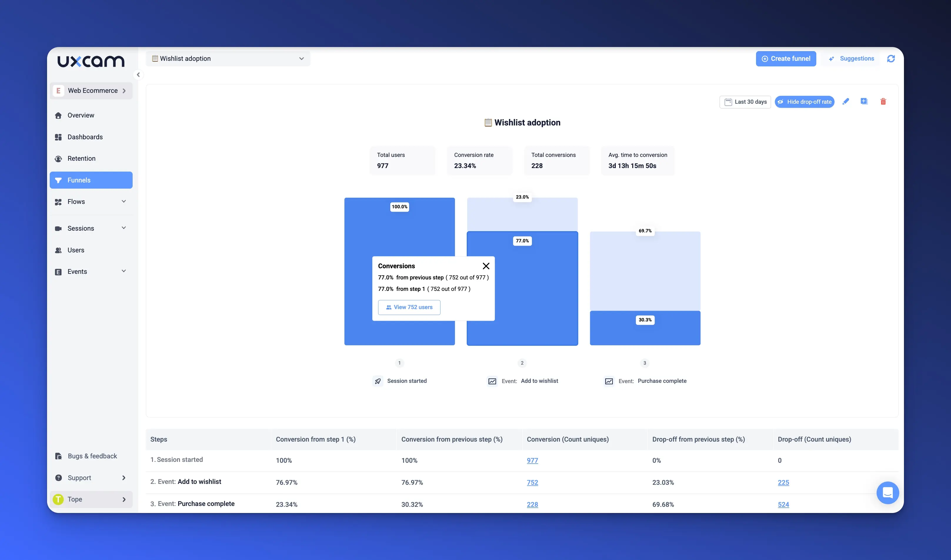Collapse the sidebar with the arrow icon
Image resolution: width=951 pixels, height=560 pixels.
point(138,75)
